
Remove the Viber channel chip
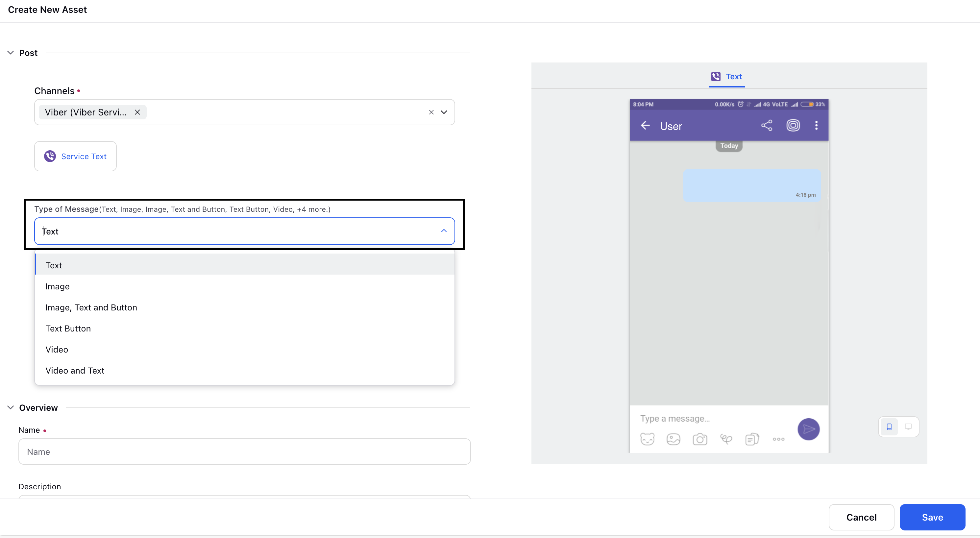(137, 112)
